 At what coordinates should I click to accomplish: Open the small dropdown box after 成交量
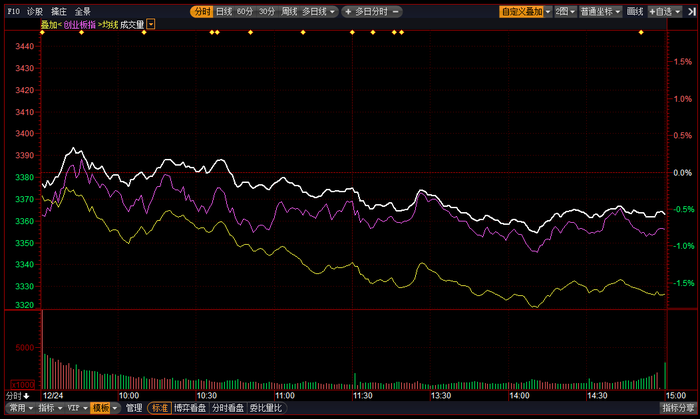151,24
